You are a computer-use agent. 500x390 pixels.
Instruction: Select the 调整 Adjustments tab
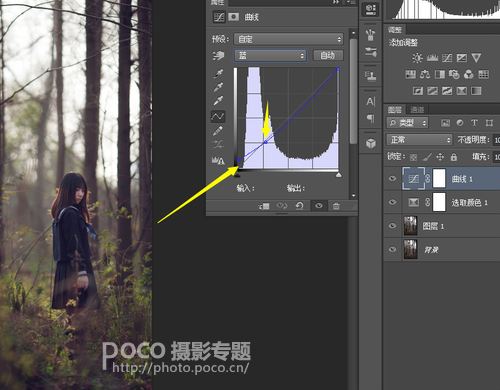(x=395, y=30)
